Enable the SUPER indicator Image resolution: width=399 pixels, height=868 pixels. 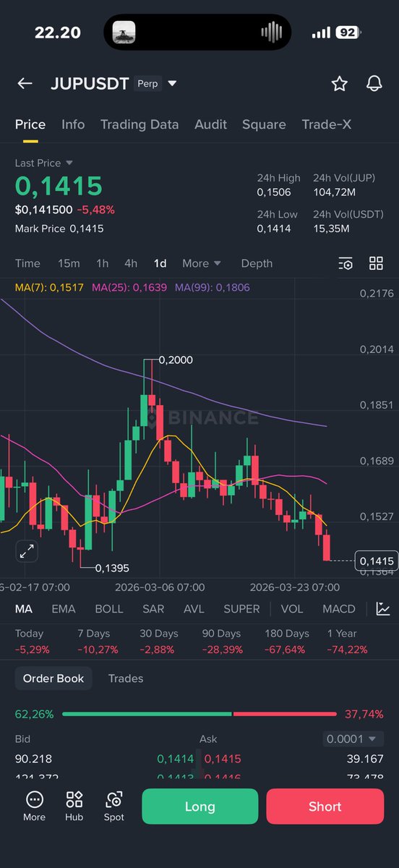(x=241, y=609)
